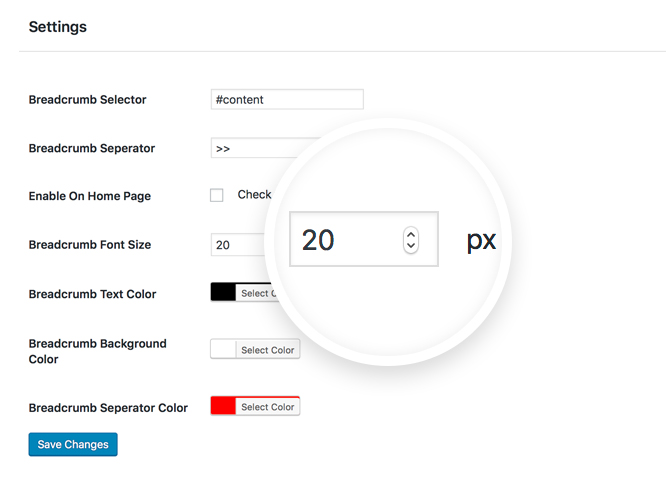Click the black Breadcrumb Text Color swatch
This screenshot has width=666, height=477.
tap(223, 292)
